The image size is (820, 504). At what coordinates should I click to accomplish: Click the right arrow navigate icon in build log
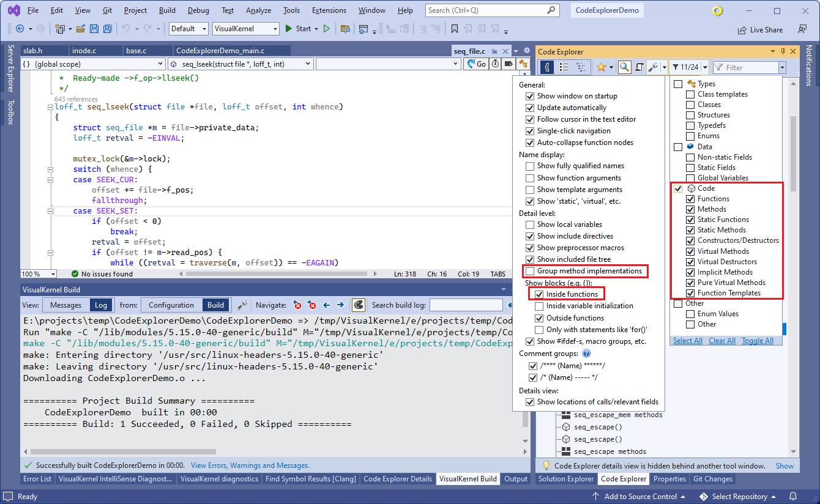click(341, 305)
